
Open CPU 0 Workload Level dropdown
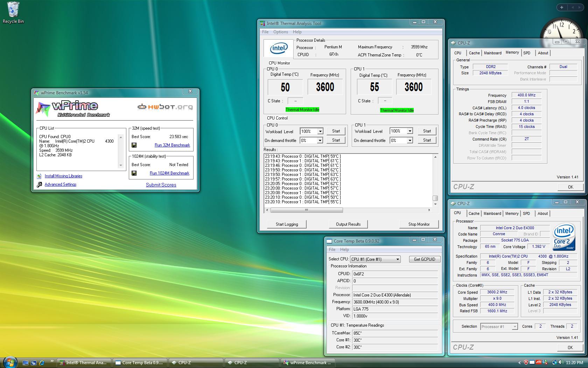[320, 131]
